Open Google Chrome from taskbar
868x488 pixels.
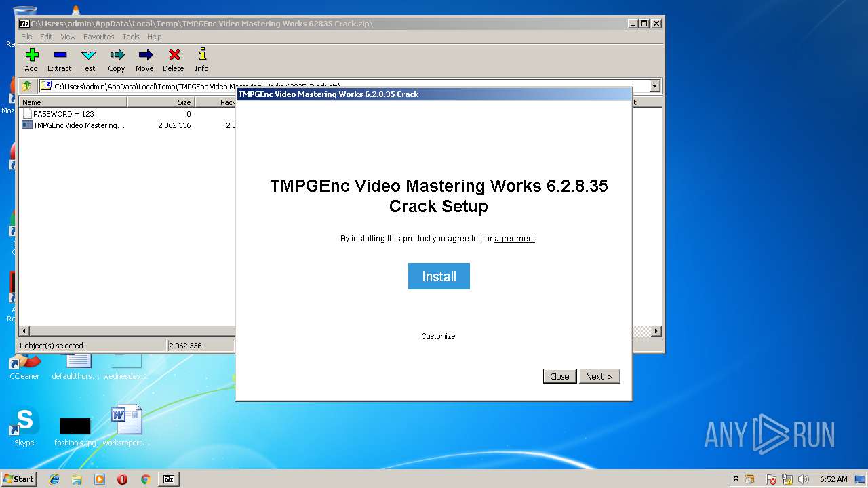145,479
